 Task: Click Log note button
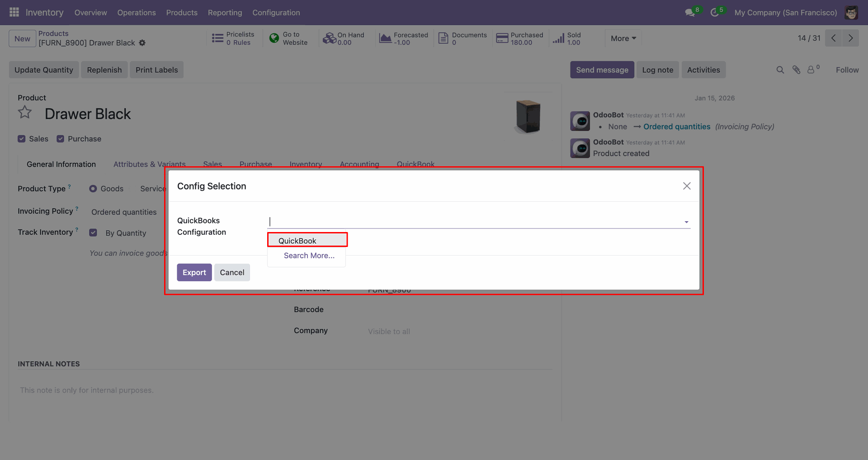[x=658, y=70]
